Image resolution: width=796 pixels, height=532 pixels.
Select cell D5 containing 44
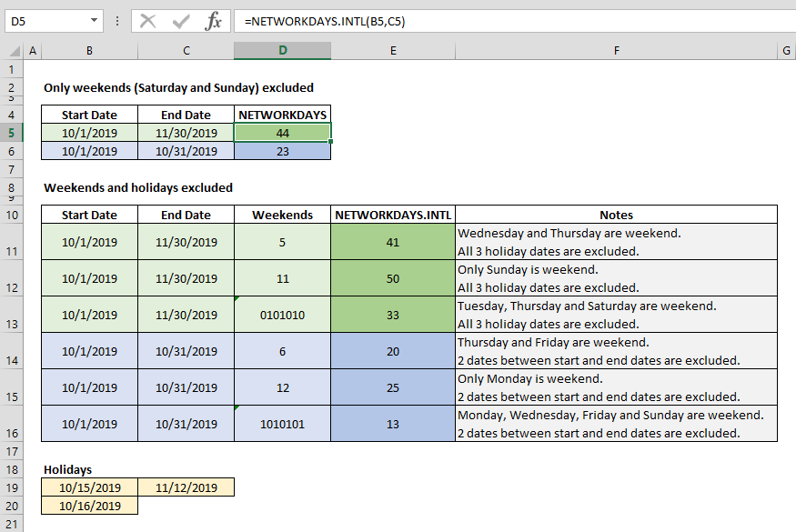282,133
